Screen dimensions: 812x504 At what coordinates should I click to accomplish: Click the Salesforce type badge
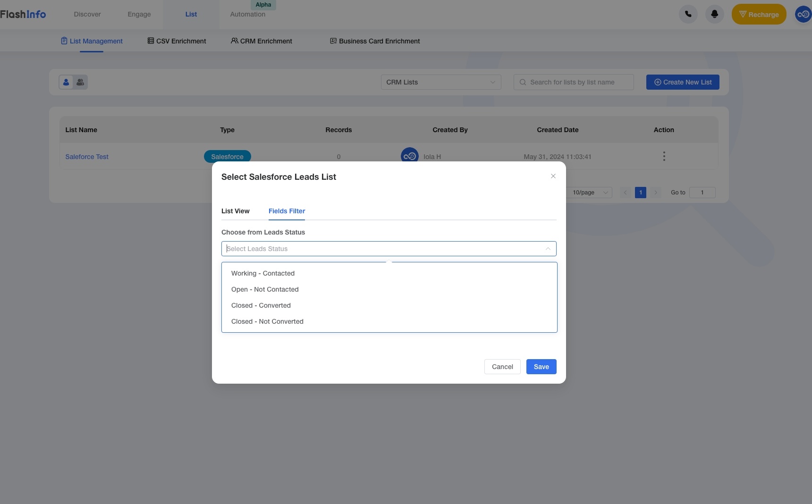pyautogui.click(x=227, y=156)
